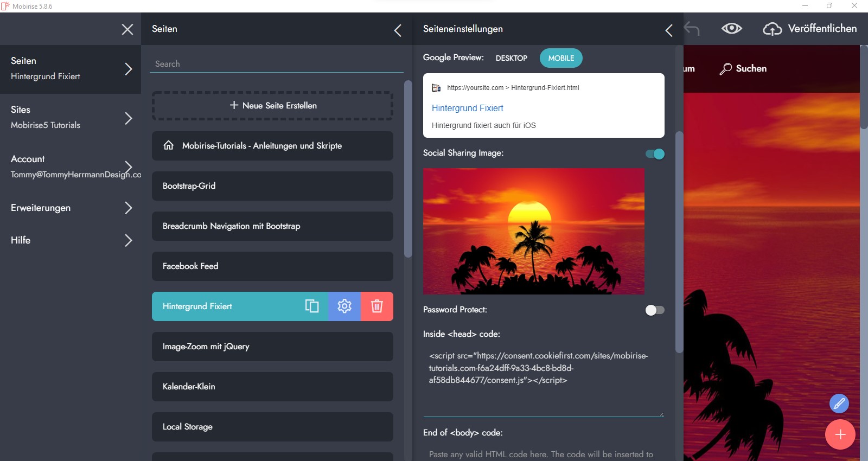
Task: Duplicate the Hintergrund Fixiert page
Action: click(x=312, y=306)
